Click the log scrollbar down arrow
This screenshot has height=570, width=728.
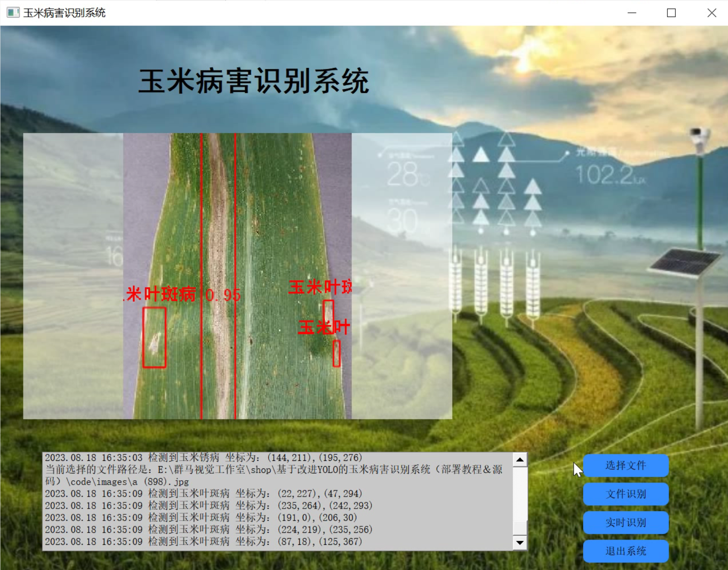(520, 543)
